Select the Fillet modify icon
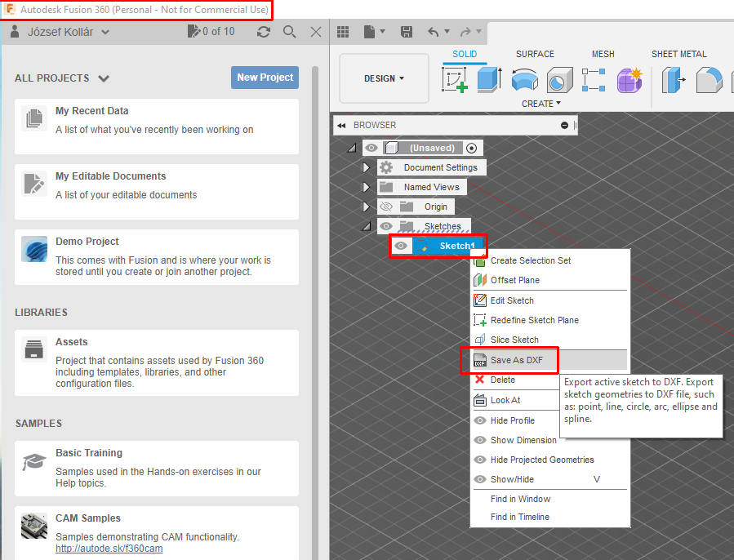734x560 pixels. pos(710,79)
